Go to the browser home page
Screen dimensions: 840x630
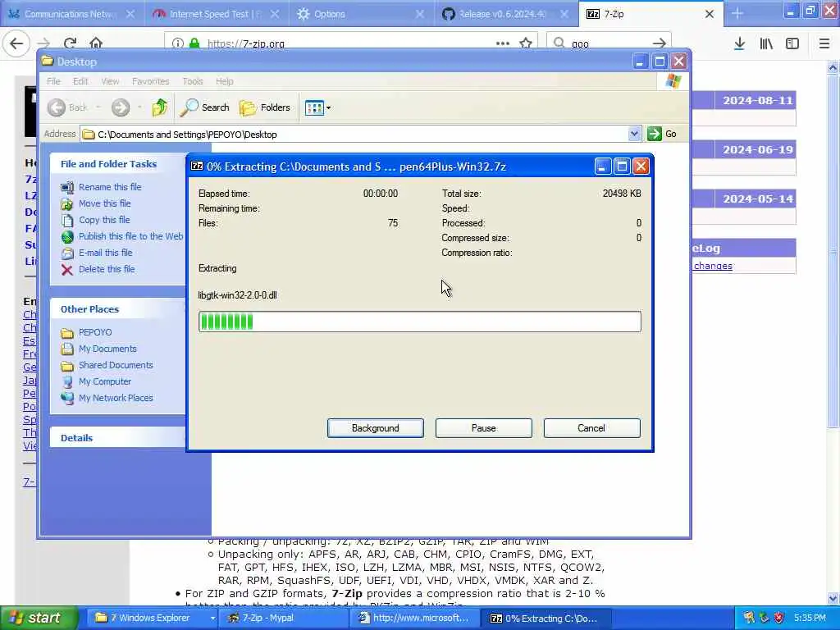(96, 43)
